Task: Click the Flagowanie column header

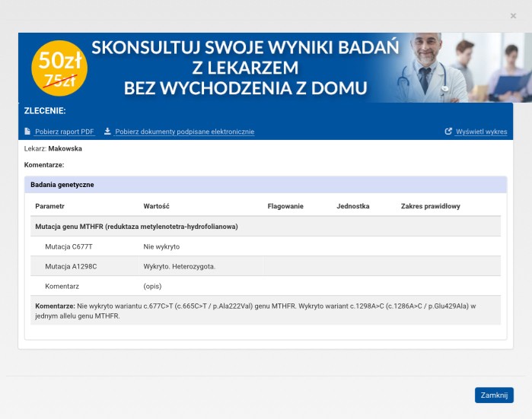Action: pyautogui.click(x=285, y=206)
